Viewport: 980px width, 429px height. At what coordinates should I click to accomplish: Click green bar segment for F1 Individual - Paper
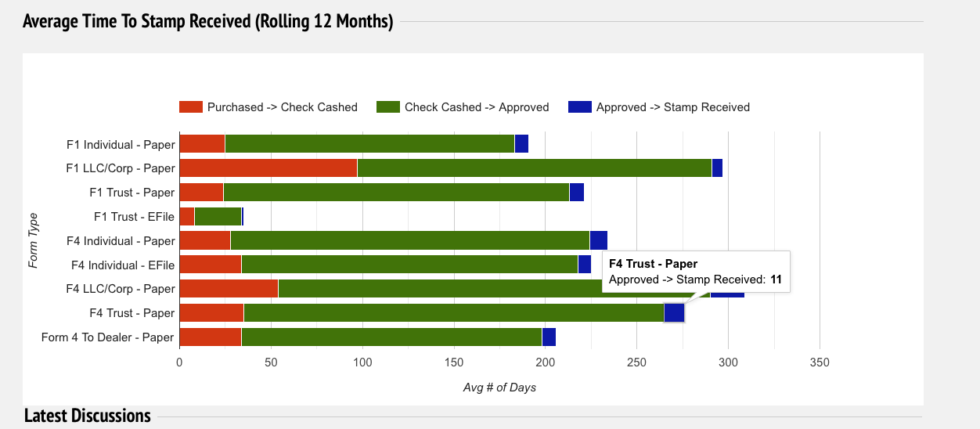369,144
